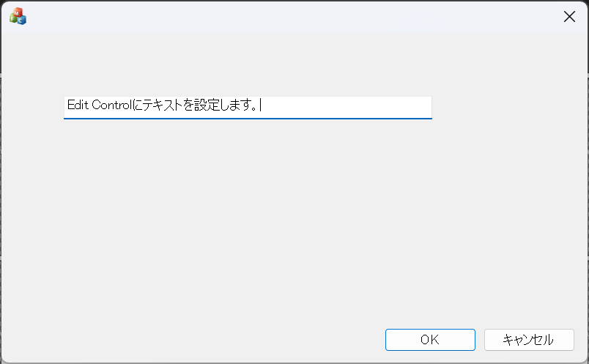The image size is (589, 364).
Task: Place cursor at end of text after 。
Action: coord(260,105)
